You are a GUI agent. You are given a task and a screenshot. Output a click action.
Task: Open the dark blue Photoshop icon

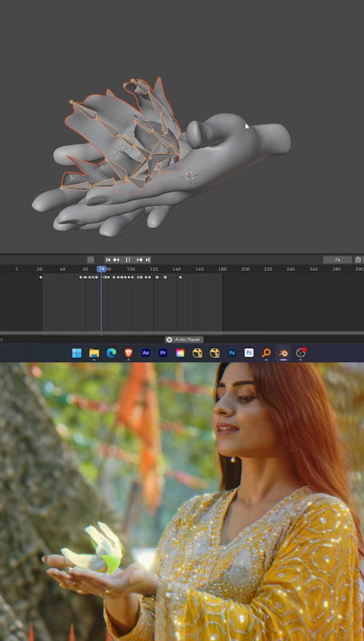click(232, 353)
